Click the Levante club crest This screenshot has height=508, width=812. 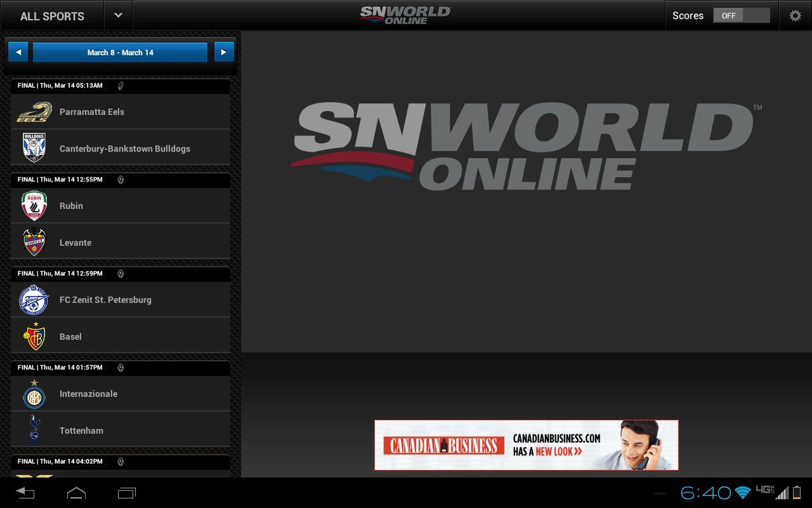click(34, 242)
